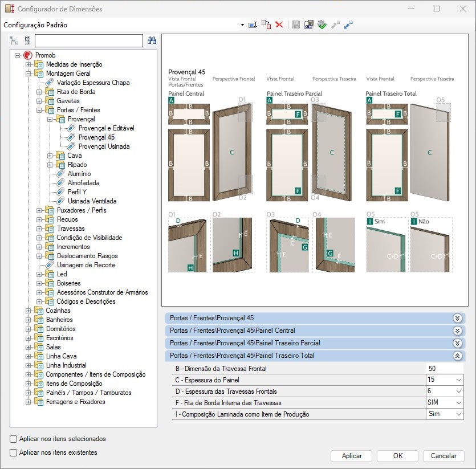Viewport: 476px width, 469px height.
Task: Click the save-as floppy disk icon
Action: pyautogui.click(x=309, y=25)
